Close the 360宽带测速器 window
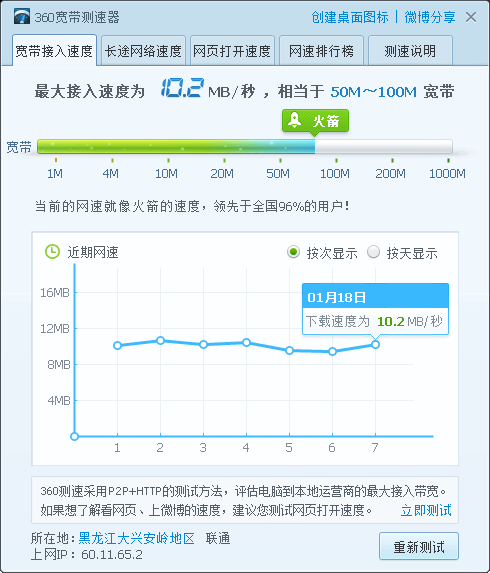 point(471,17)
